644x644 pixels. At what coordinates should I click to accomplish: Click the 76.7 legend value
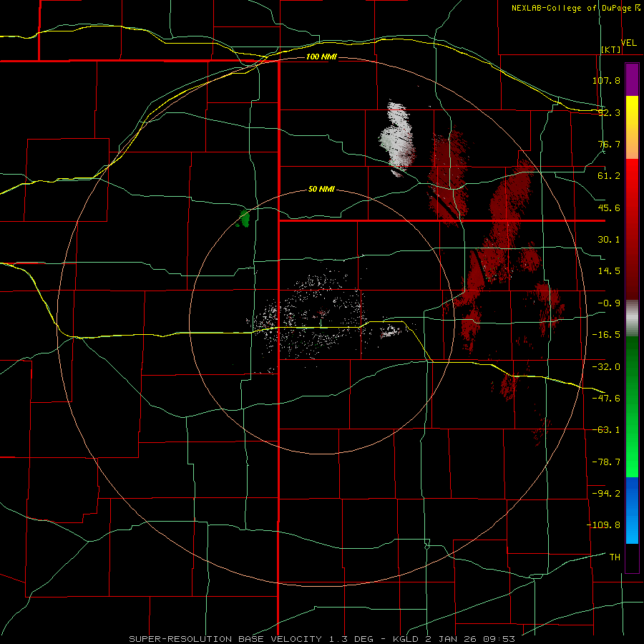click(609, 144)
